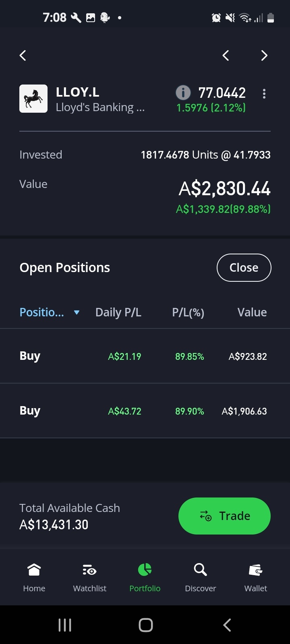Sort by P/L(%) column header
The height and width of the screenshot is (644, 290).
click(188, 312)
